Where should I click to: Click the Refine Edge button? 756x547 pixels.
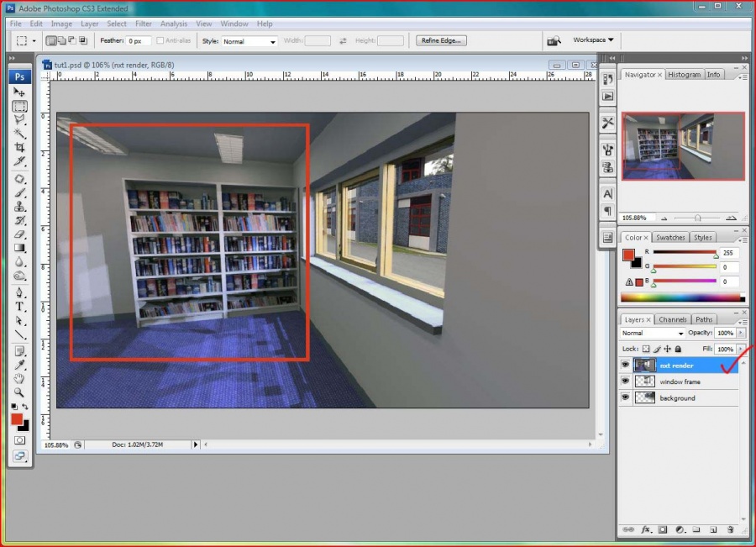coord(441,40)
